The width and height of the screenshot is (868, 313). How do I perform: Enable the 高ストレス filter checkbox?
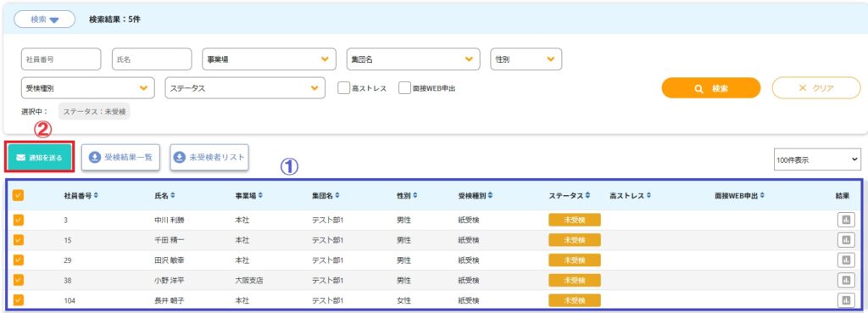click(343, 88)
